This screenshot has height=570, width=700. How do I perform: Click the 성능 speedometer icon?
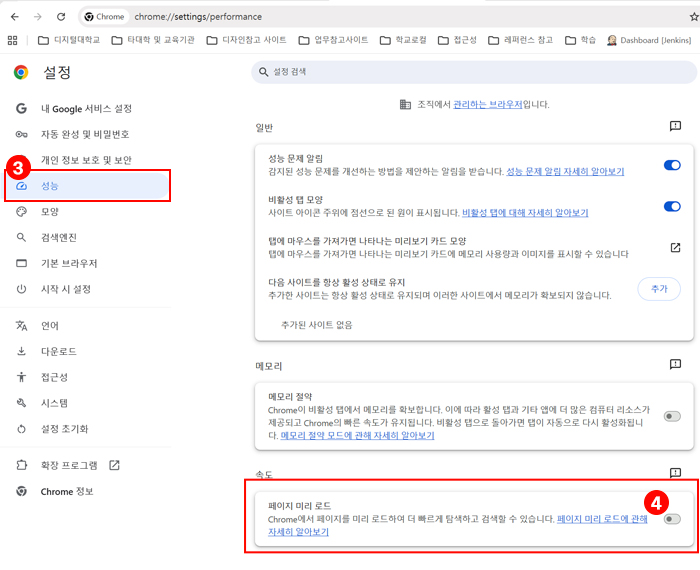21,186
